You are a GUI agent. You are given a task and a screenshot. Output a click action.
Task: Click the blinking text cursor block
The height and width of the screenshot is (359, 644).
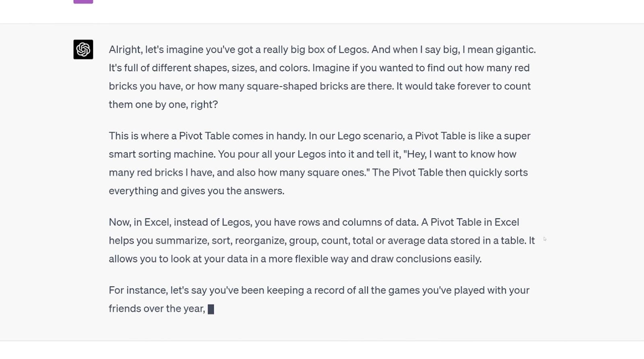(211, 309)
